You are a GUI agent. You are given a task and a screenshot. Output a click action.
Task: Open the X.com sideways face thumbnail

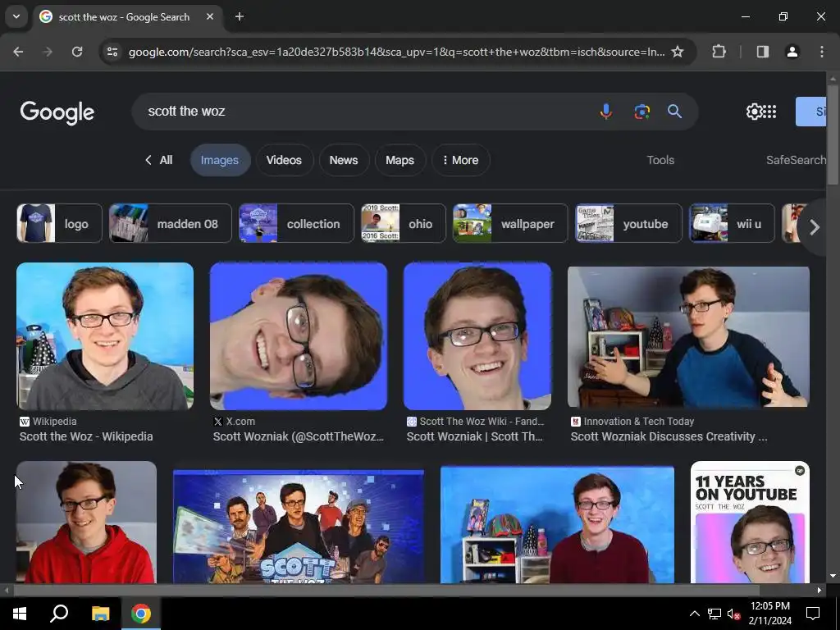tap(299, 336)
